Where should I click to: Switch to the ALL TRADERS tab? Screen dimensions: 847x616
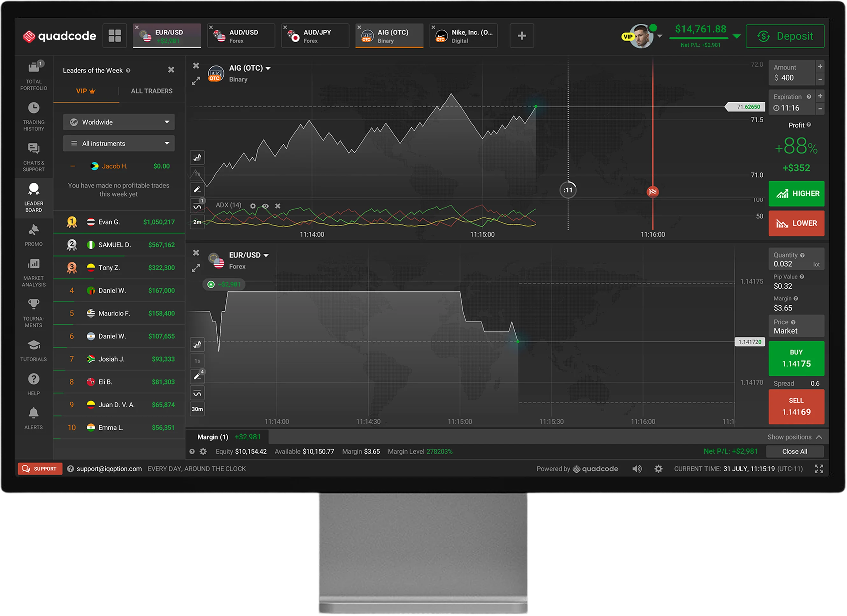click(x=151, y=91)
